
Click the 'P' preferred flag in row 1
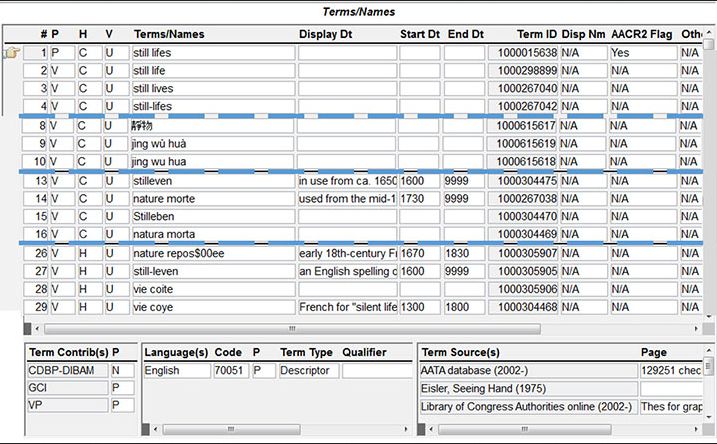(x=62, y=53)
